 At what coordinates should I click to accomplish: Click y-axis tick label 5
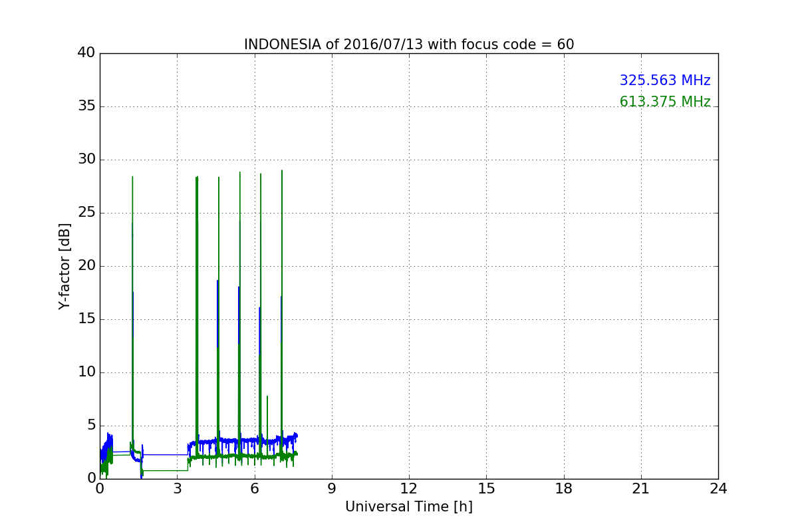pyautogui.click(x=91, y=426)
